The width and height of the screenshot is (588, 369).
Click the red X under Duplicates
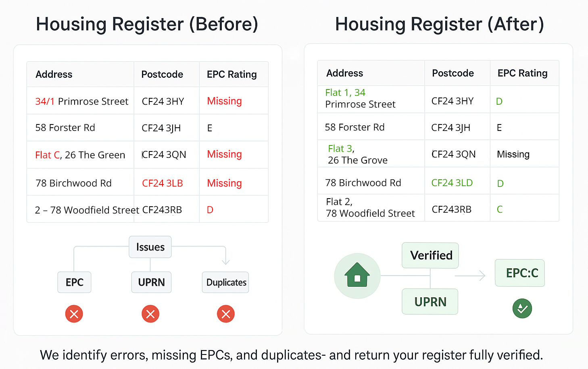(x=226, y=314)
